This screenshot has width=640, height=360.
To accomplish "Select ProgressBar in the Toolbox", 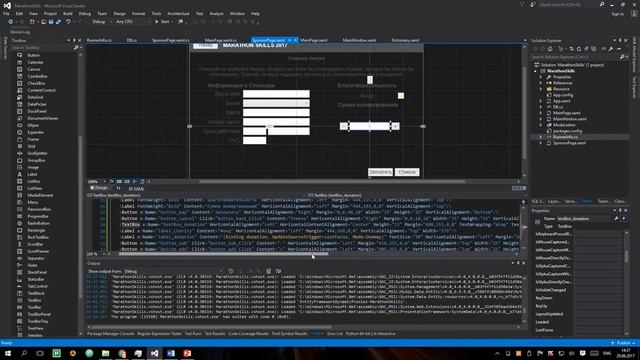I will coord(38,216).
